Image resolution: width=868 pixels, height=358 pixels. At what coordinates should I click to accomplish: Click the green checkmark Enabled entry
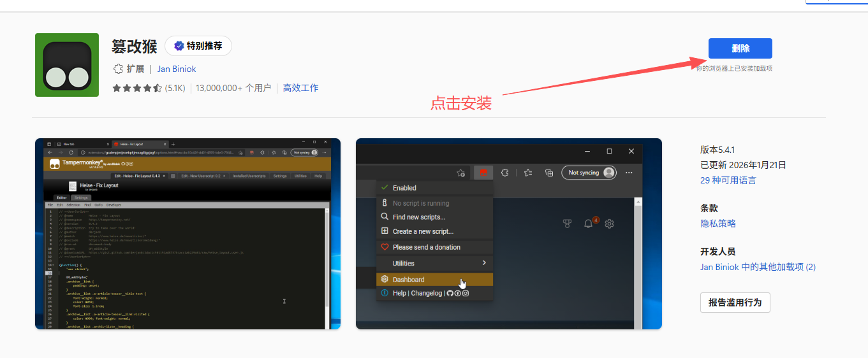point(404,188)
